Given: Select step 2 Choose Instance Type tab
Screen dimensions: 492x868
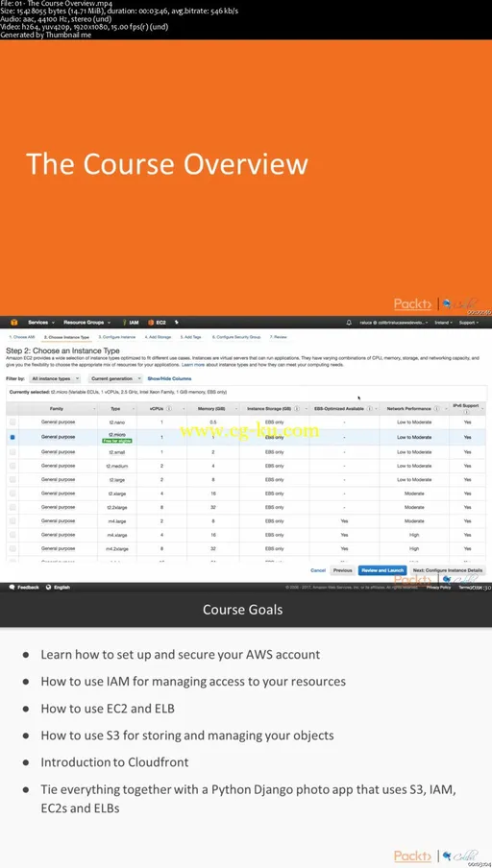Looking at the screenshot, I should point(67,337).
